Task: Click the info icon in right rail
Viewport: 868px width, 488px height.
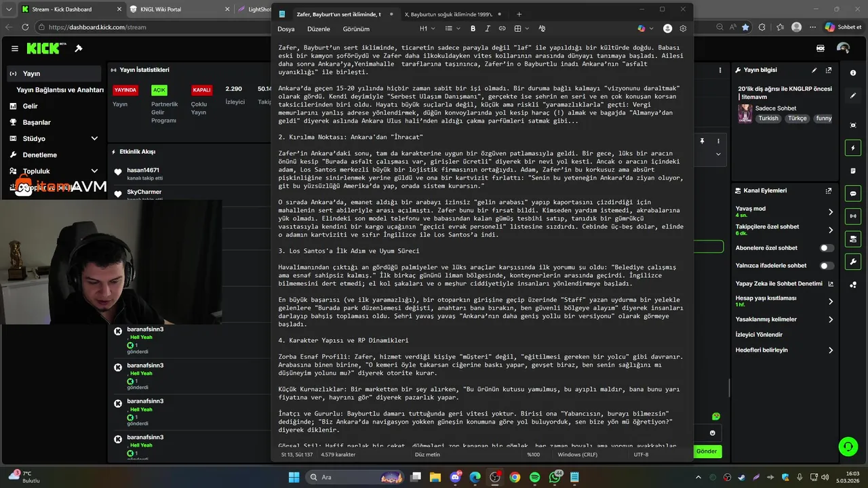Action: [x=853, y=73]
